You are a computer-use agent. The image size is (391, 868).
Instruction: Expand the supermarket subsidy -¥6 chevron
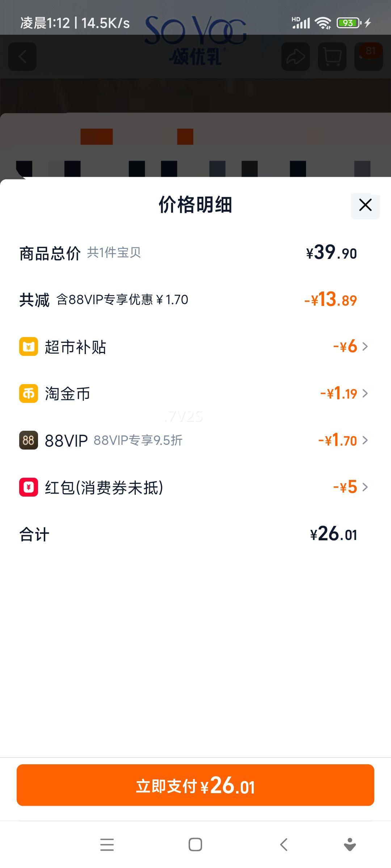[x=365, y=346]
